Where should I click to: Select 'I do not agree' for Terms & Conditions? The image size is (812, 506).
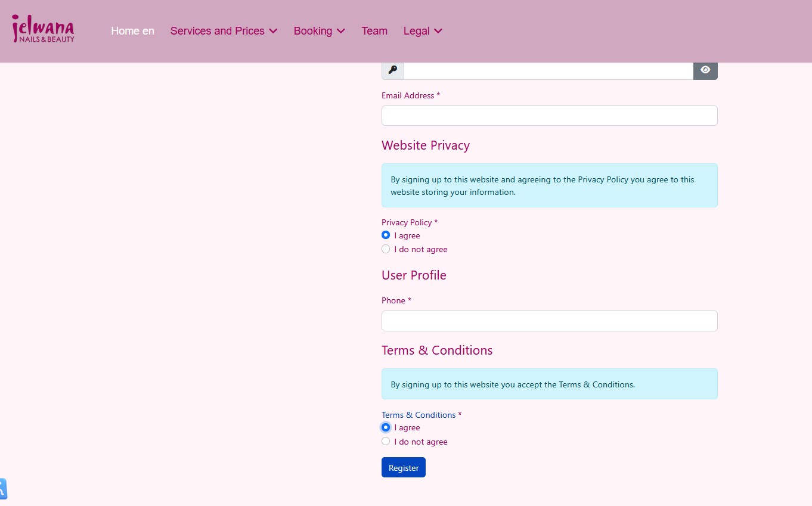(x=386, y=441)
